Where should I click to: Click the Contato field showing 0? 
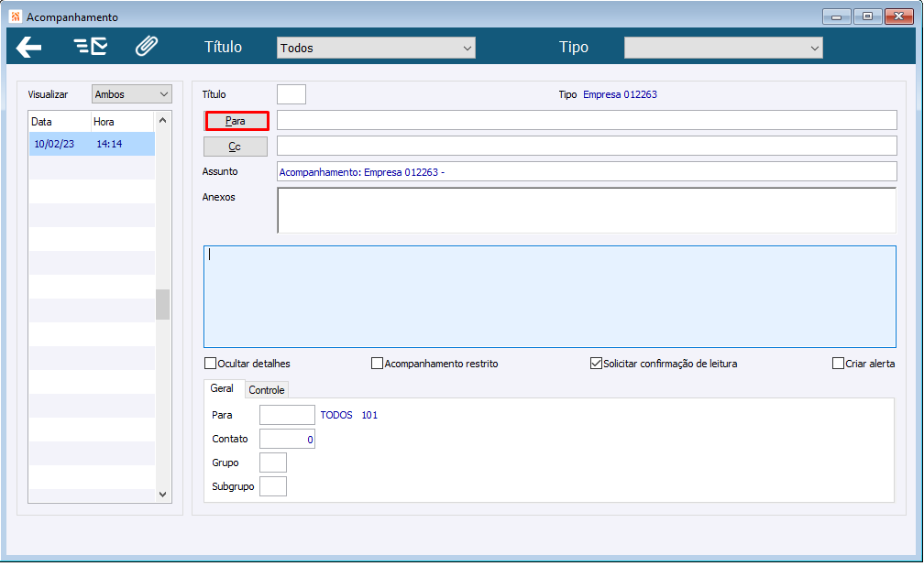coord(287,439)
